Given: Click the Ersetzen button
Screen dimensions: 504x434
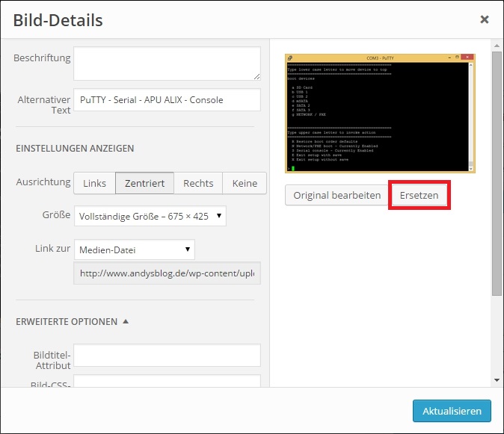Looking at the screenshot, I should pyautogui.click(x=420, y=196).
